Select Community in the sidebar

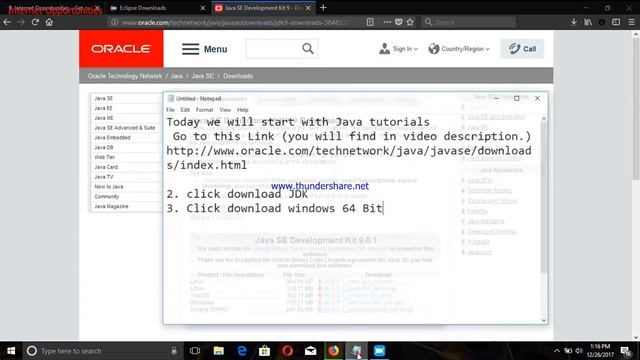(x=107, y=196)
